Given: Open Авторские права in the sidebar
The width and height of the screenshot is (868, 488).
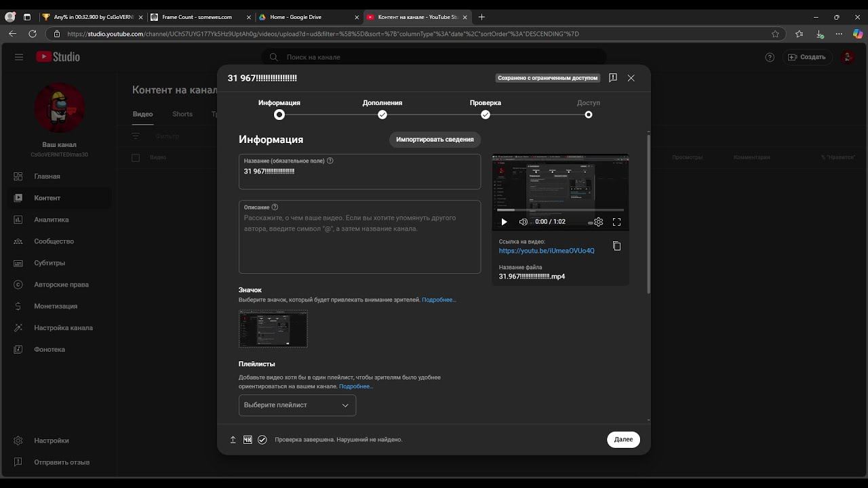Looking at the screenshot, I should [58, 285].
